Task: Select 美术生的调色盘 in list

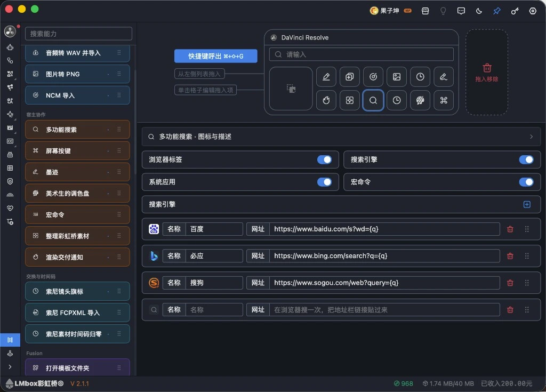Action: 77,194
